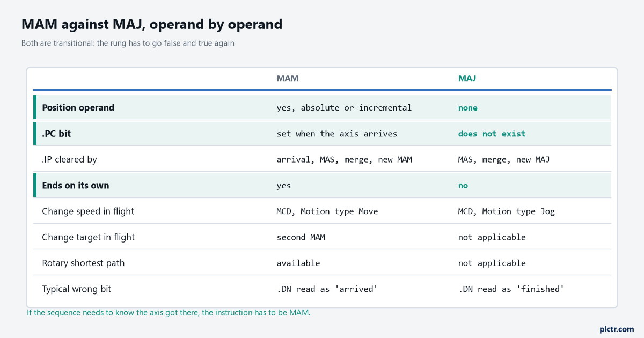Image resolution: width=644 pixels, height=338 pixels.
Task: Select 'Rotary shortest path' row label
Action: click(84, 263)
